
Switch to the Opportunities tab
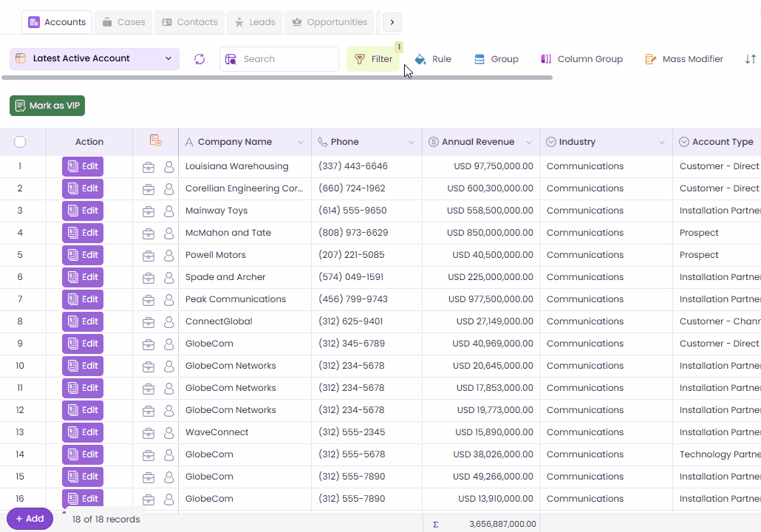(x=329, y=22)
